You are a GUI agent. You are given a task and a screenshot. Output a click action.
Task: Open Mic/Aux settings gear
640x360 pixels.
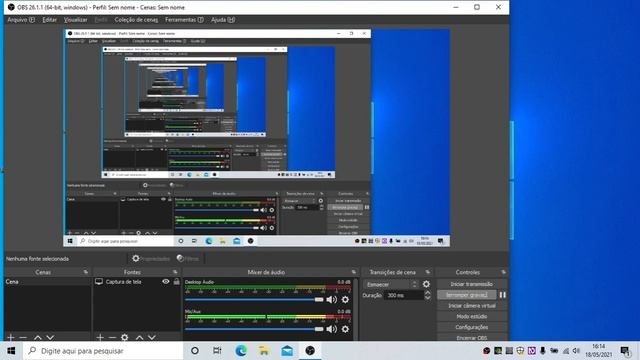[345, 329]
